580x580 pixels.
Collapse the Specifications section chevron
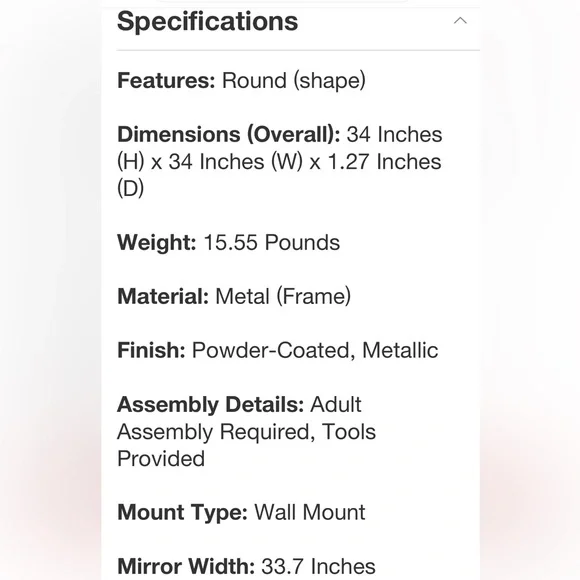click(x=460, y=21)
